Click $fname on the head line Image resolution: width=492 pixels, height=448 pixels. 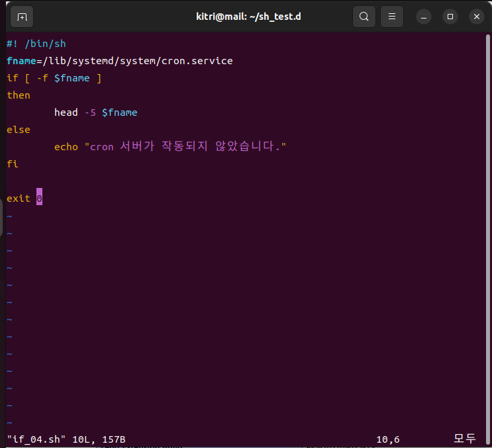[x=120, y=112]
